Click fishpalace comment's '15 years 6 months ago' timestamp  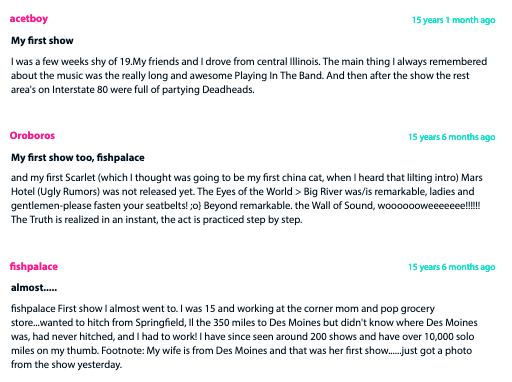coord(452,267)
